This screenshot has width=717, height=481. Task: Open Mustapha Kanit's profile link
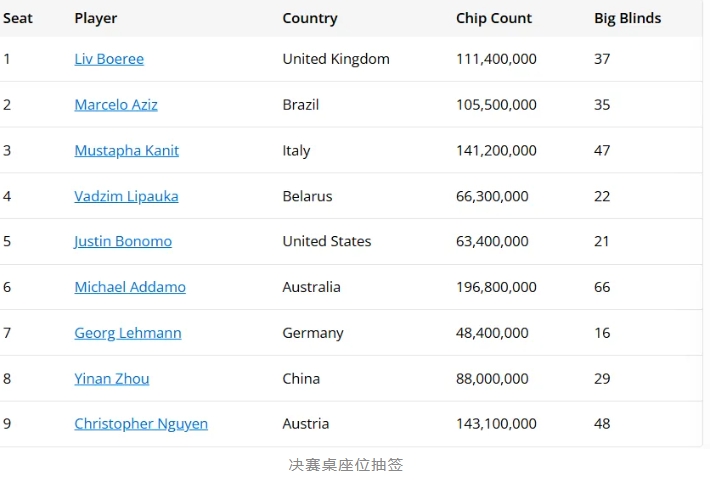(126, 151)
